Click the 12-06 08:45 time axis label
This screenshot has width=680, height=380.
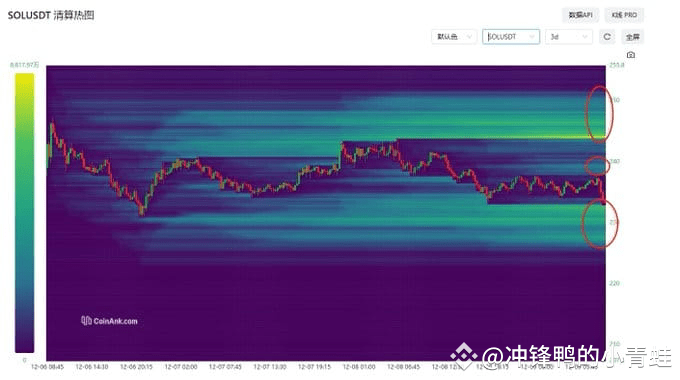(47, 367)
